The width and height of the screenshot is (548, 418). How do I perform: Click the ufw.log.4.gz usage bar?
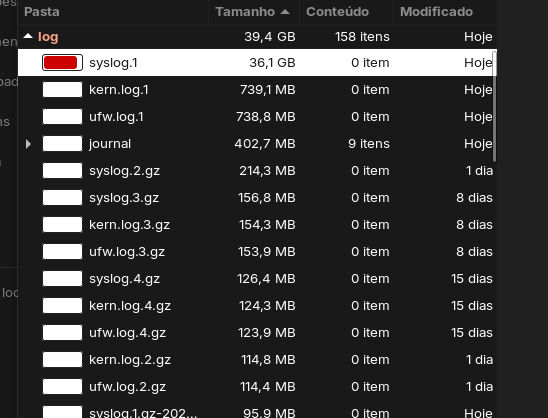pyautogui.click(x=62, y=332)
